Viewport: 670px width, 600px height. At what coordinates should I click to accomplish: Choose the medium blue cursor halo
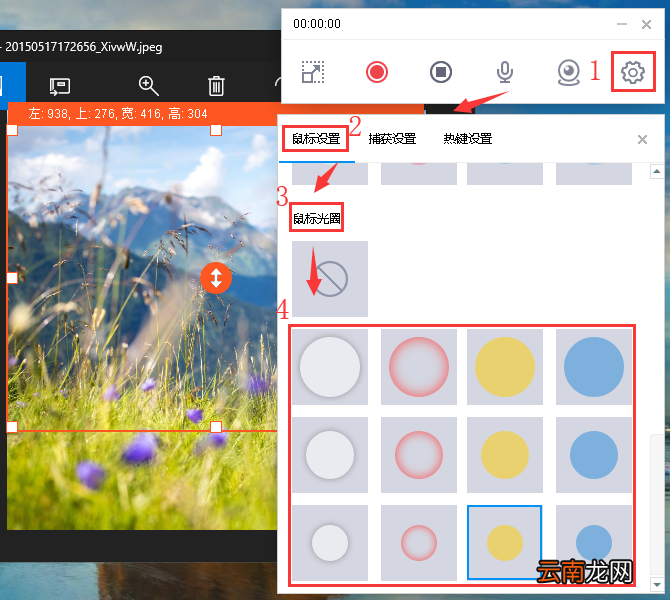click(594, 455)
